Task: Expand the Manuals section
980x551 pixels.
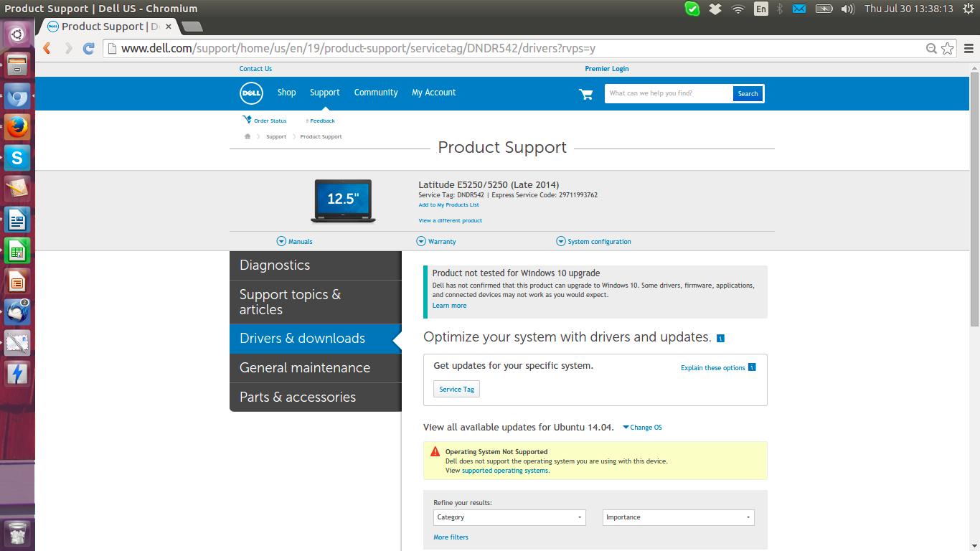Action: pos(294,242)
